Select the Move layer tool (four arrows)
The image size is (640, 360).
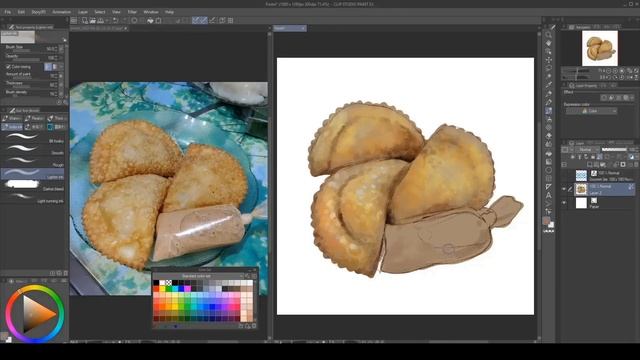coord(549,60)
